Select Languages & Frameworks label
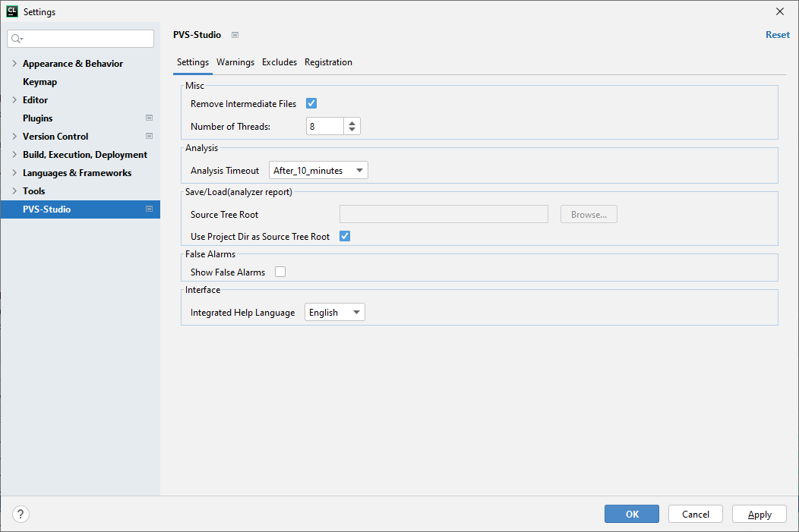This screenshot has width=799, height=532. (x=77, y=173)
